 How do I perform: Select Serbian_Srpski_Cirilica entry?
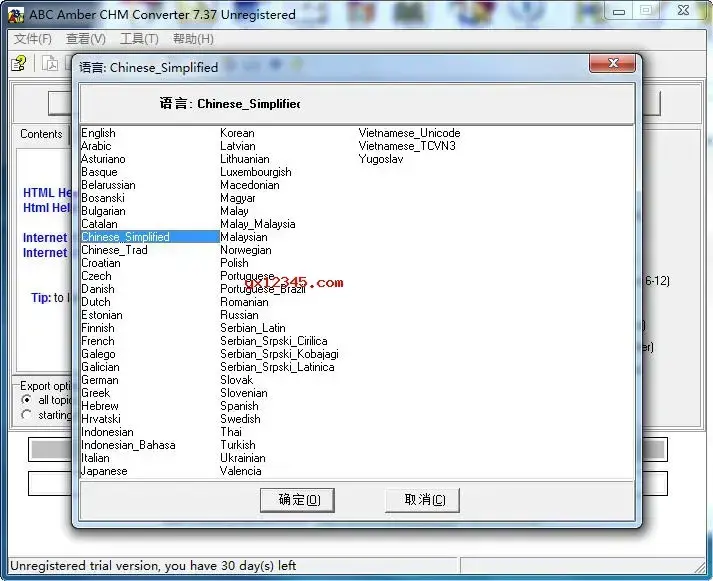click(x=274, y=341)
